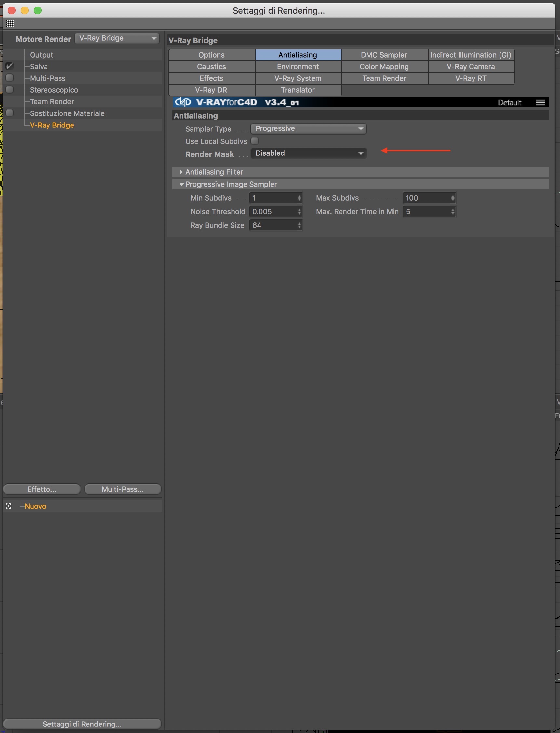560x733 pixels.
Task: Select V-Ray Bridge in the settings tree
Action: coord(52,125)
